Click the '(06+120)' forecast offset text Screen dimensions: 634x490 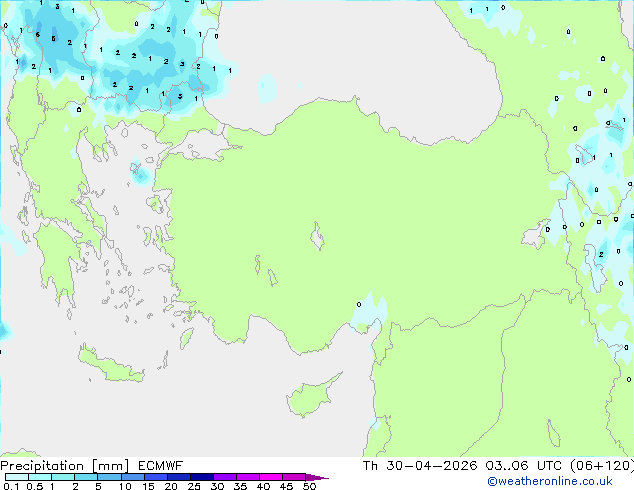(602, 466)
